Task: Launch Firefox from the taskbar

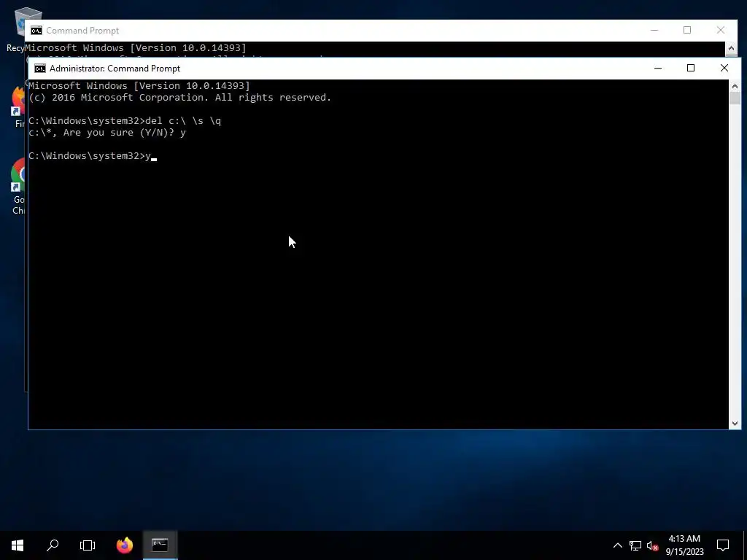Action: coord(125,545)
